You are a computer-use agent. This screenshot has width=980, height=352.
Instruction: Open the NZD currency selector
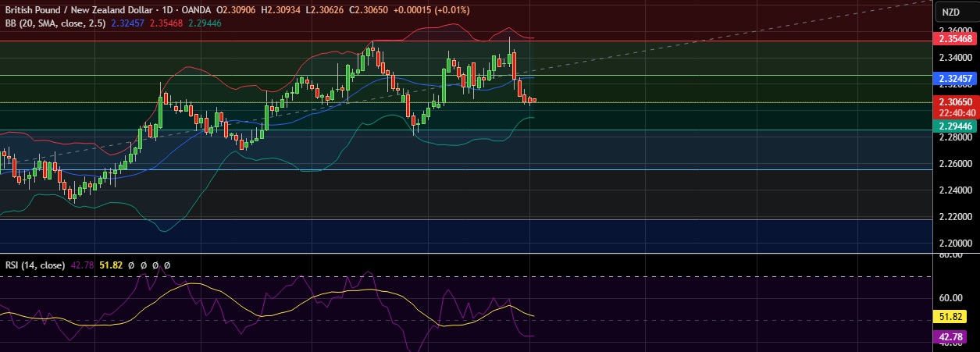pos(950,12)
